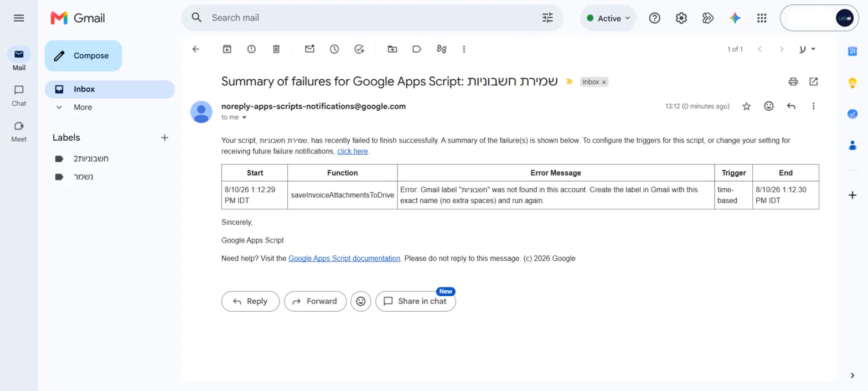
Task: Click the squiggly icon next to label icon
Action: click(x=441, y=49)
